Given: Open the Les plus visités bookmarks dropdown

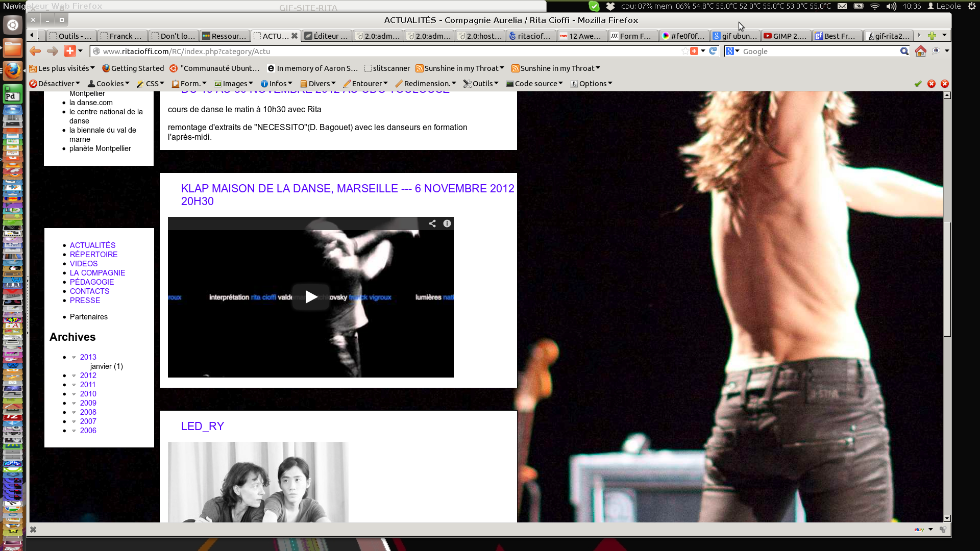Looking at the screenshot, I should tap(62, 68).
